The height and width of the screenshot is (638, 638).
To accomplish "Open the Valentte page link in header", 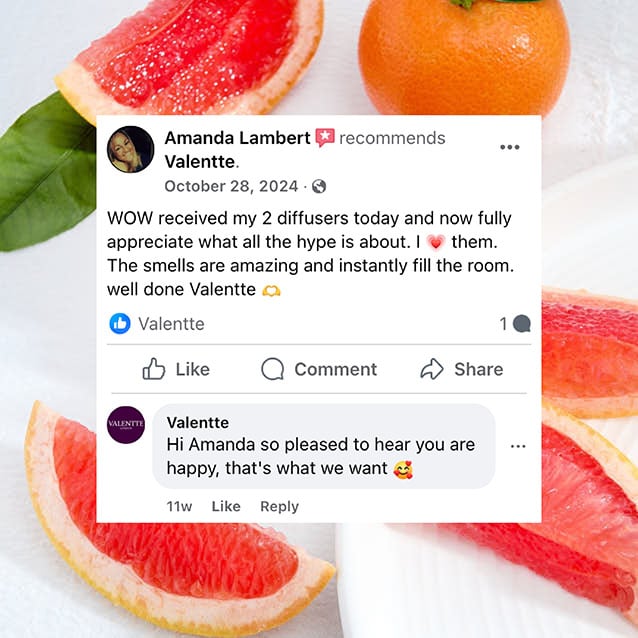I will tap(200, 162).
